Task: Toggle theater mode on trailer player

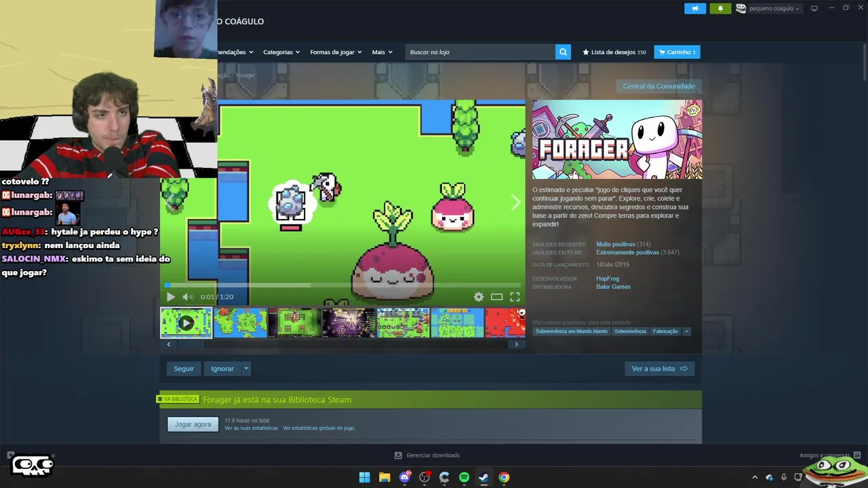Action: tap(496, 297)
